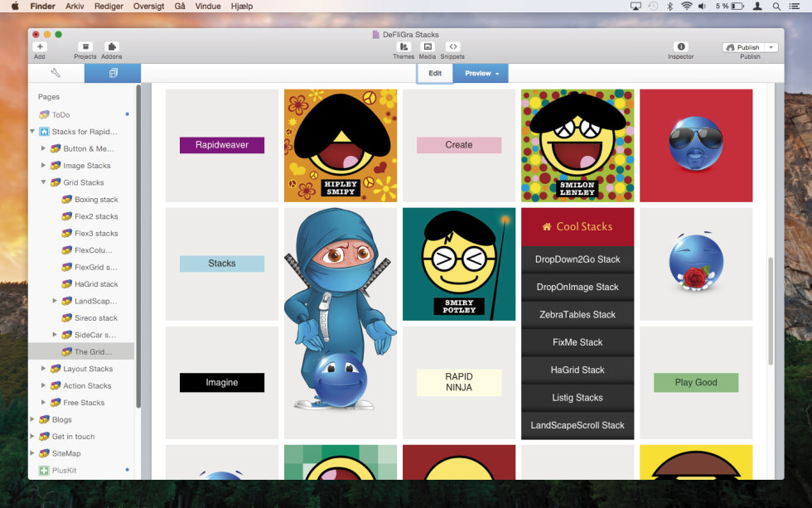Open the Publish dropdown arrow

click(x=771, y=47)
